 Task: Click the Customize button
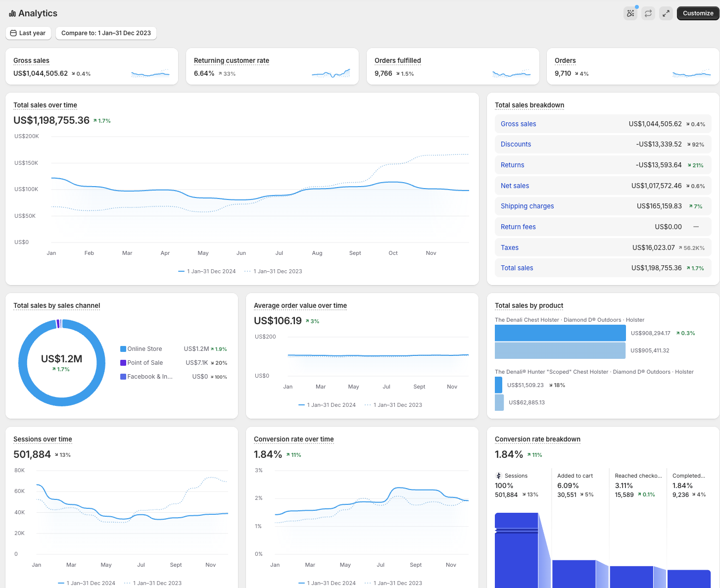point(698,13)
